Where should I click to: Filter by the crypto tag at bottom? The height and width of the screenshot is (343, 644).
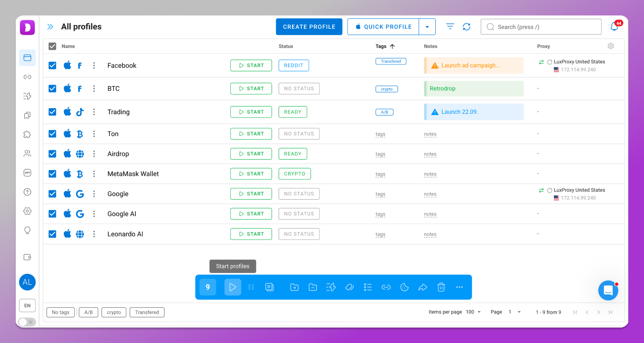114,313
